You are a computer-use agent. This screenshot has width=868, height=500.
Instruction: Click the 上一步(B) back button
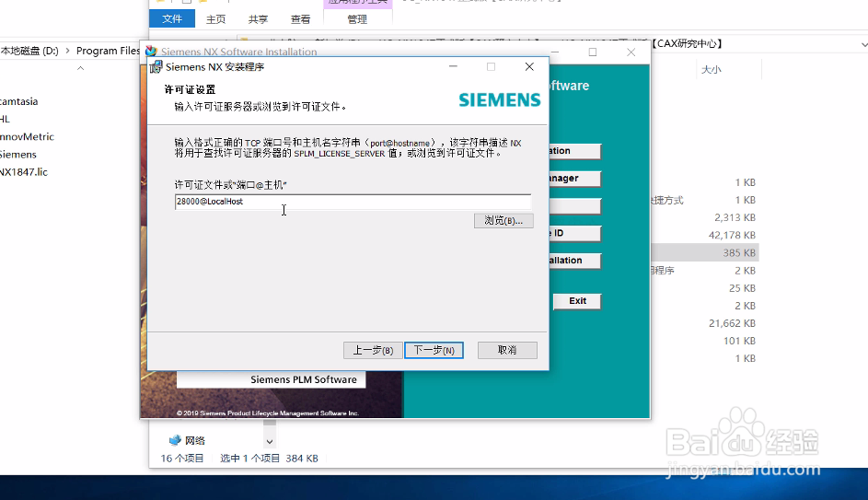pos(373,350)
